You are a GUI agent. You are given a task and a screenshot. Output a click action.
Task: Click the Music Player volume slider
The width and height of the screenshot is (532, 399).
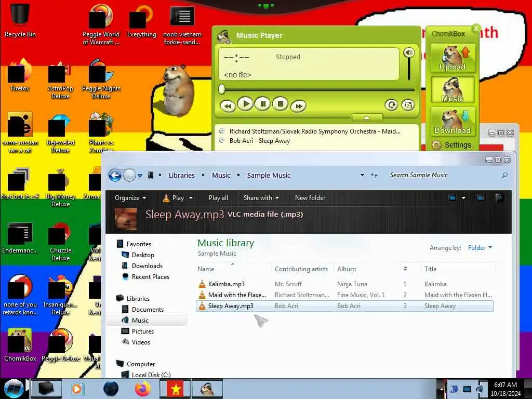click(409, 69)
